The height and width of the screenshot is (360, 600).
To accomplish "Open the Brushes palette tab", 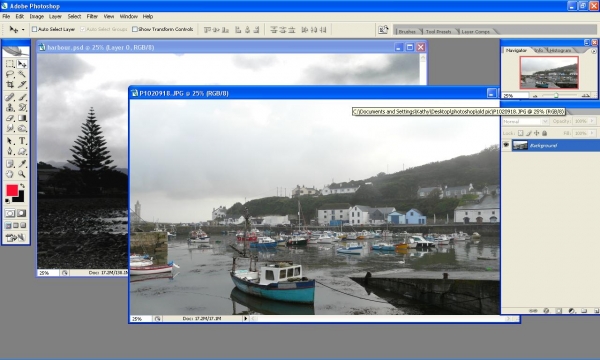I will (407, 31).
